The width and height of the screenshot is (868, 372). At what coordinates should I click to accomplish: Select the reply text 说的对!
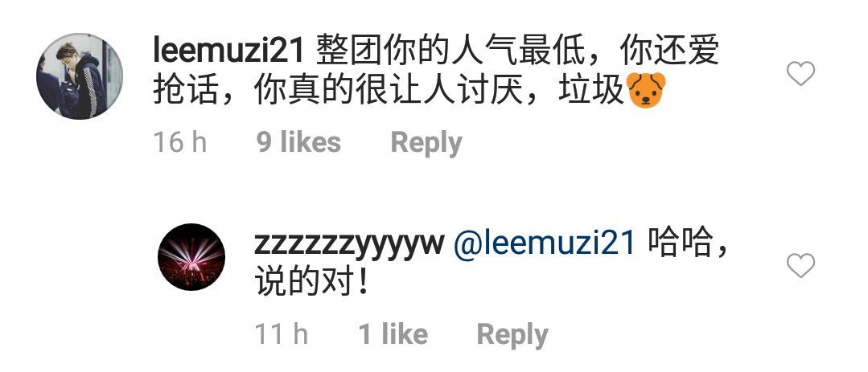311,283
